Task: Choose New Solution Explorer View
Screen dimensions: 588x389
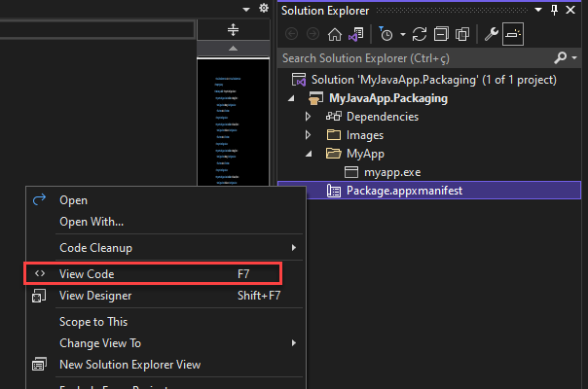Action: (x=165, y=365)
